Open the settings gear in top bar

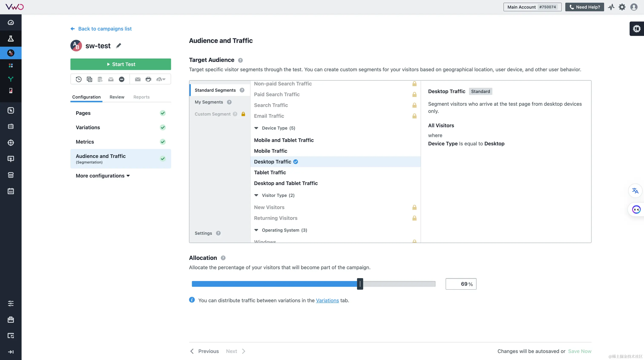click(622, 7)
